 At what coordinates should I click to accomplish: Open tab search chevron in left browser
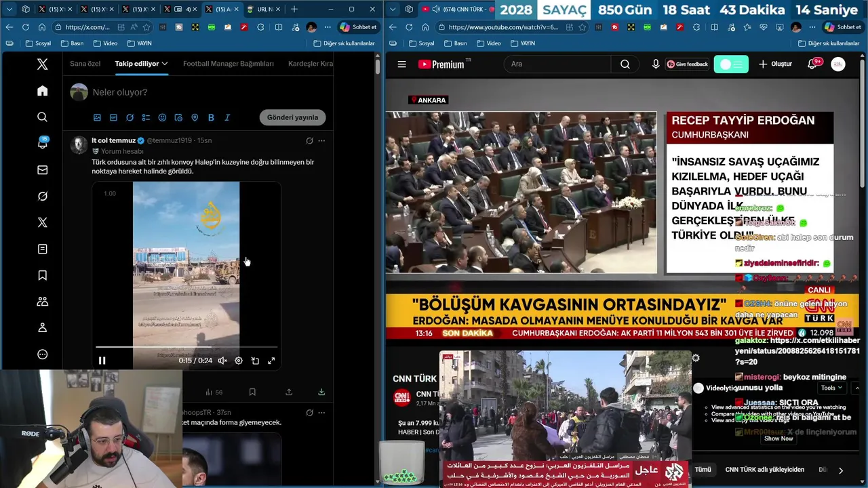9,9
